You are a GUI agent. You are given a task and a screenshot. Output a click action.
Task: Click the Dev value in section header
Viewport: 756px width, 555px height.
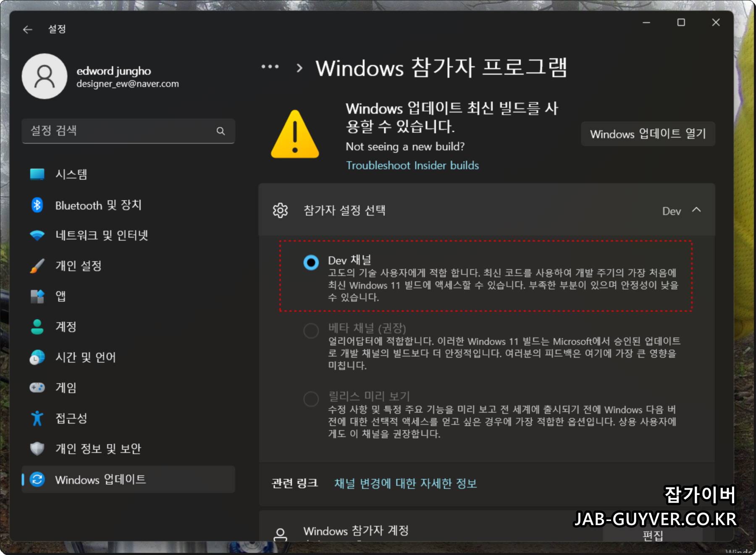click(672, 211)
